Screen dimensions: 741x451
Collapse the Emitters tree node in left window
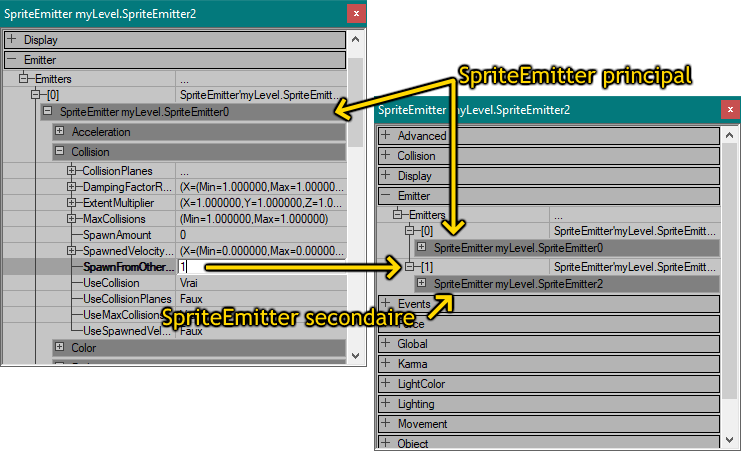(x=23, y=78)
